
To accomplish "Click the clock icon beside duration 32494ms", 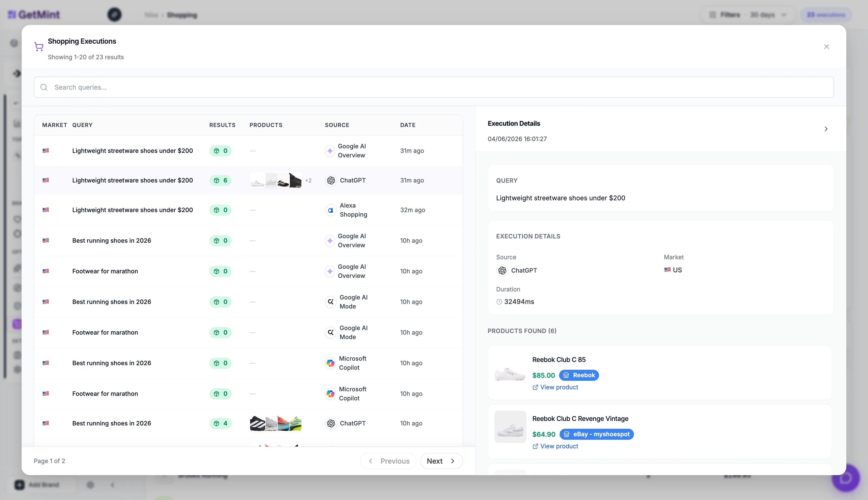I will pyautogui.click(x=499, y=301).
